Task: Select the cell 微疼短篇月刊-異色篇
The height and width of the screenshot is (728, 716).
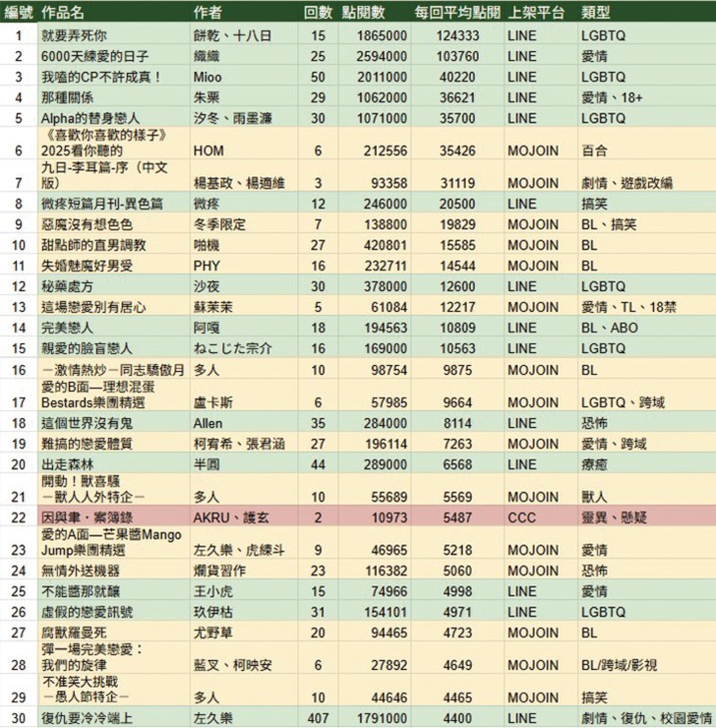Action: click(x=102, y=203)
